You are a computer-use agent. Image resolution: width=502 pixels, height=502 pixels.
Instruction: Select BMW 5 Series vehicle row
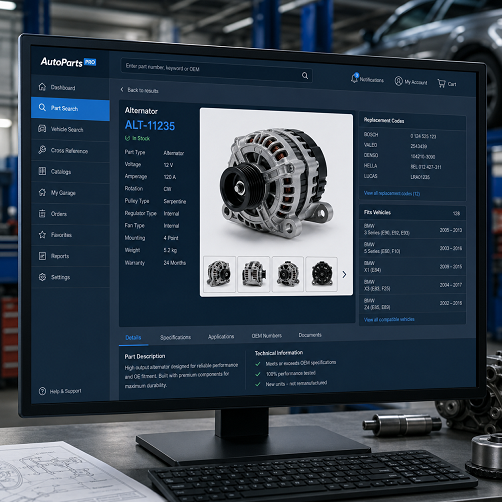(x=412, y=248)
